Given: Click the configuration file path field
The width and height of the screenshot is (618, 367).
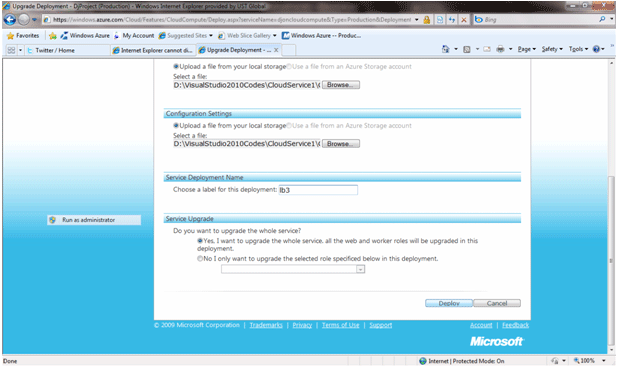Looking at the screenshot, I should point(247,144).
